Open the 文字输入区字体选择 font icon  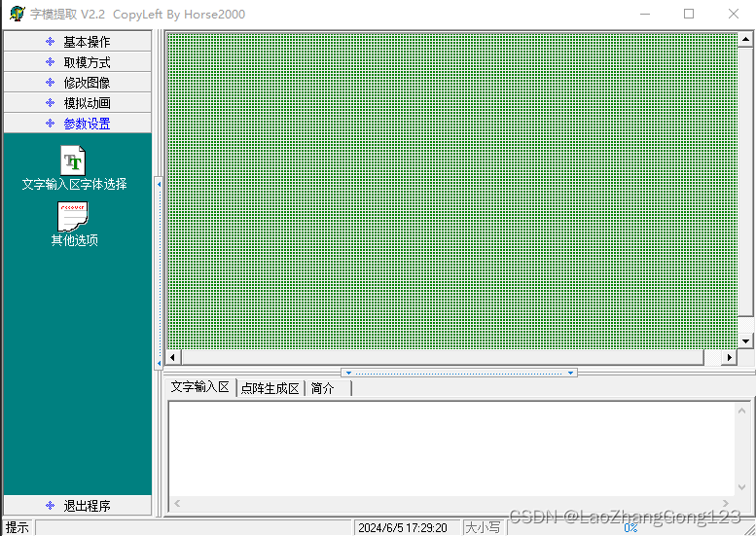(x=73, y=161)
